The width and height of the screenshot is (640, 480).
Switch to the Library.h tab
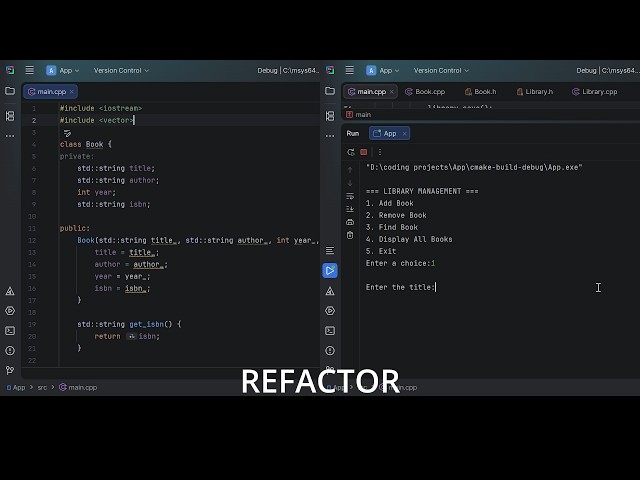[x=535, y=91]
